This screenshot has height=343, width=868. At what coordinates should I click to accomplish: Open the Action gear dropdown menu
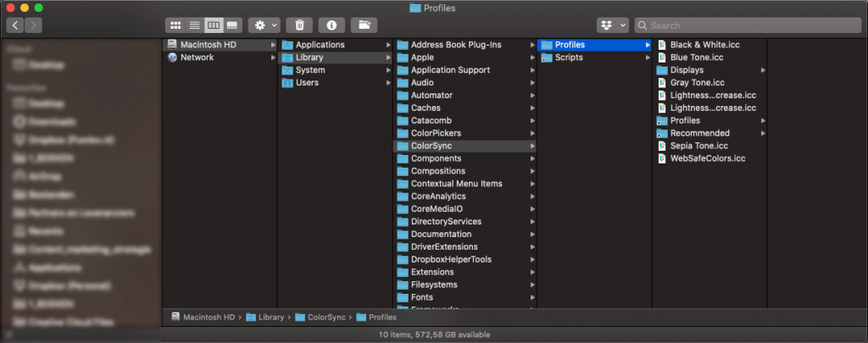(264, 25)
